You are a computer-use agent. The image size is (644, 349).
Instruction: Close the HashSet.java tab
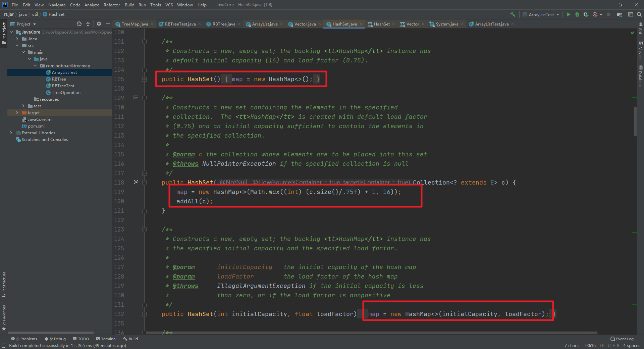tap(361, 24)
